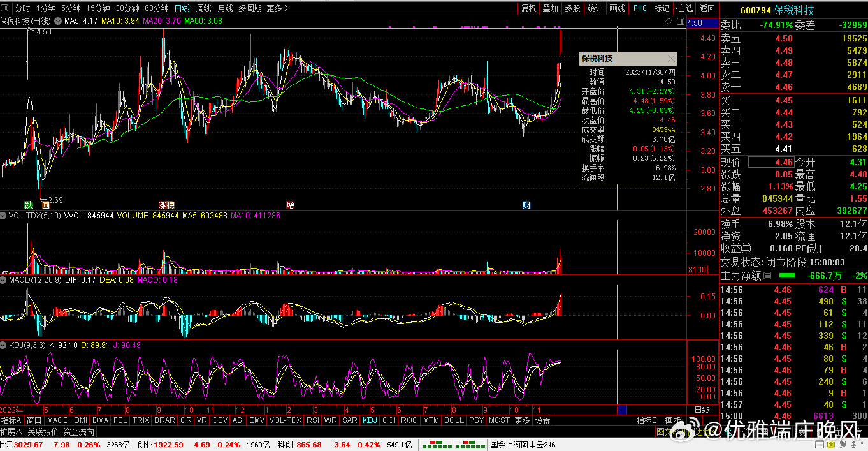Toggle the side panel icon beside the 4.50 price box
This screenshot has width=868, height=451.
tap(680, 22)
